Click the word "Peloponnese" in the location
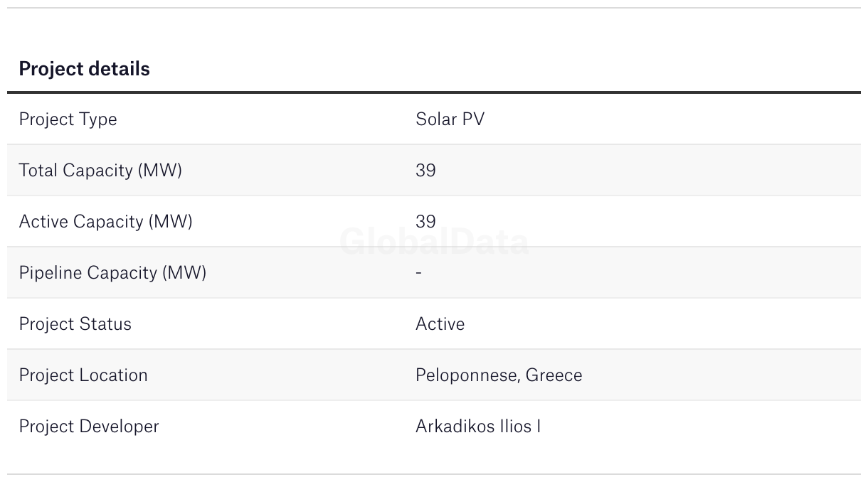The width and height of the screenshot is (868, 482). [467, 375]
